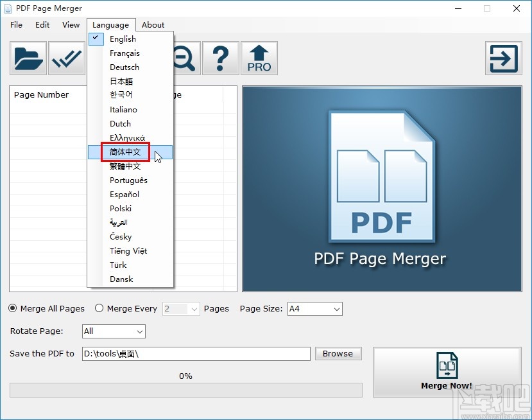Viewport: 532px width, 420px height.
Task: Choose Česky language
Action: click(x=130, y=237)
